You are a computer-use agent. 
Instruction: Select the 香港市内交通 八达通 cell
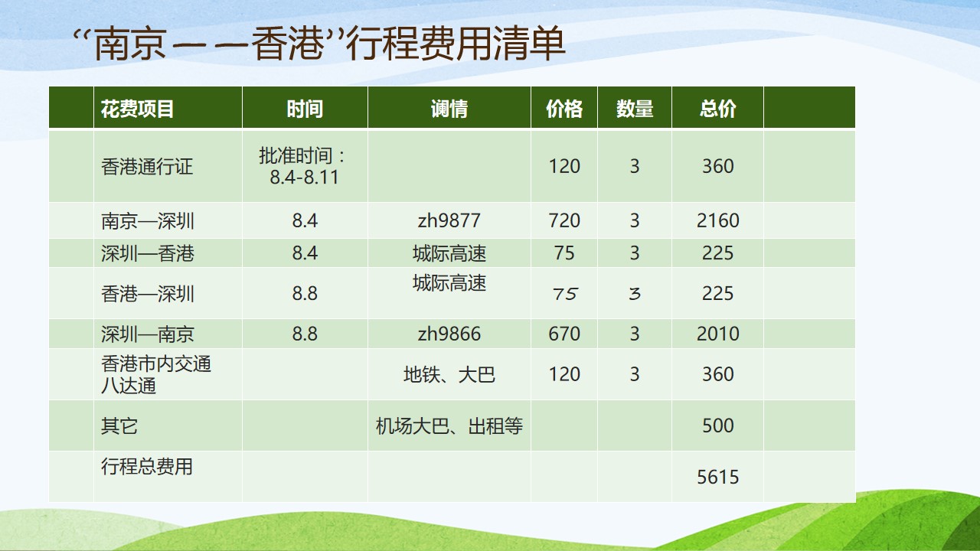168,374
